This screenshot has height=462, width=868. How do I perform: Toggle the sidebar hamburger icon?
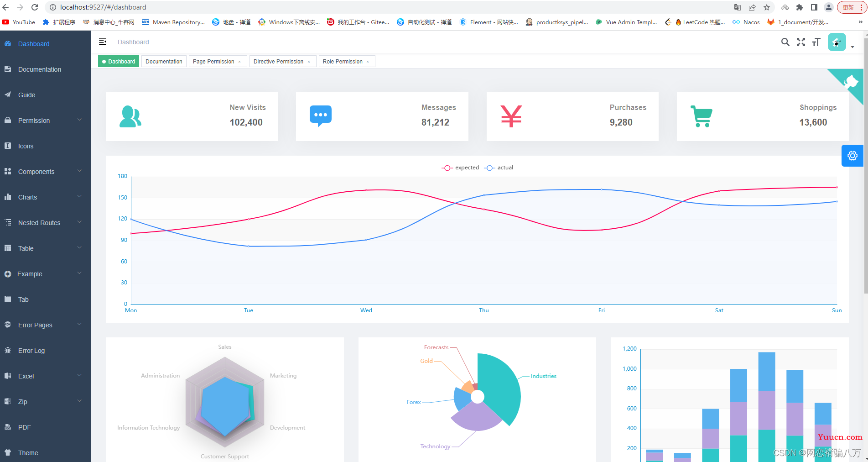click(103, 42)
